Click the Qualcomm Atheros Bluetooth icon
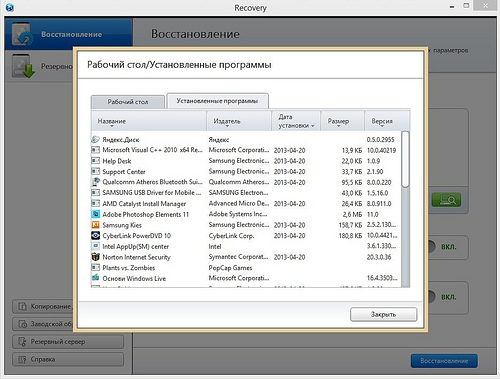 click(96, 182)
